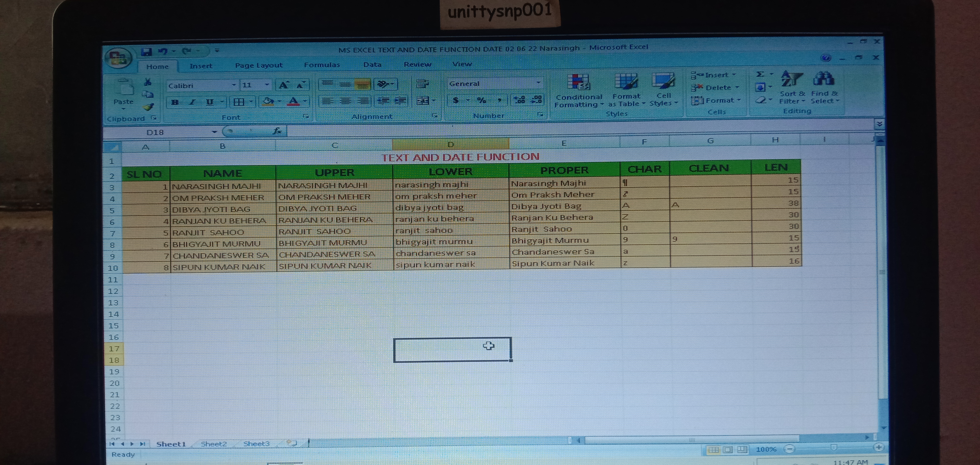This screenshot has height=465, width=980.
Task: Toggle Underline formatting
Action: point(209,102)
